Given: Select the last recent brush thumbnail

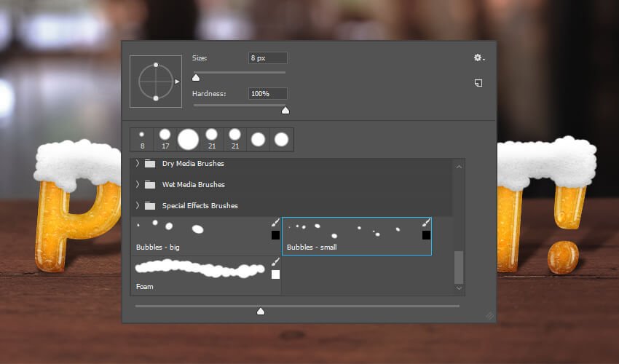Looking at the screenshot, I should pyautogui.click(x=282, y=140).
